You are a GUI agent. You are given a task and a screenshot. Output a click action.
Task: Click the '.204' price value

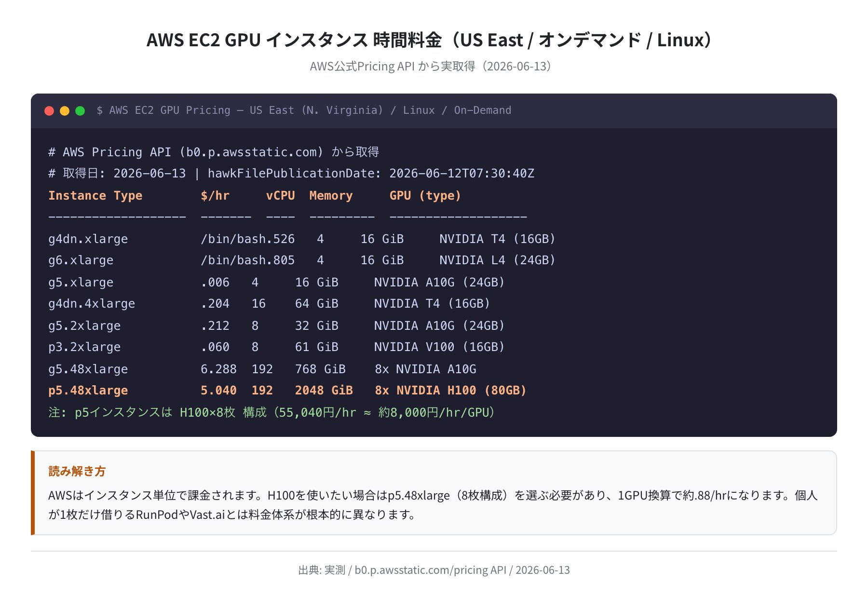tap(215, 304)
